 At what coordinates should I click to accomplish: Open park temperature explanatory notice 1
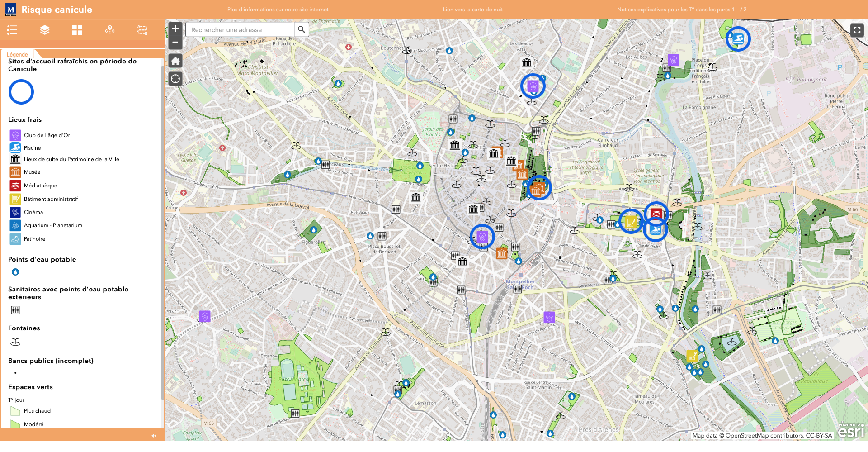click(675, 10)
